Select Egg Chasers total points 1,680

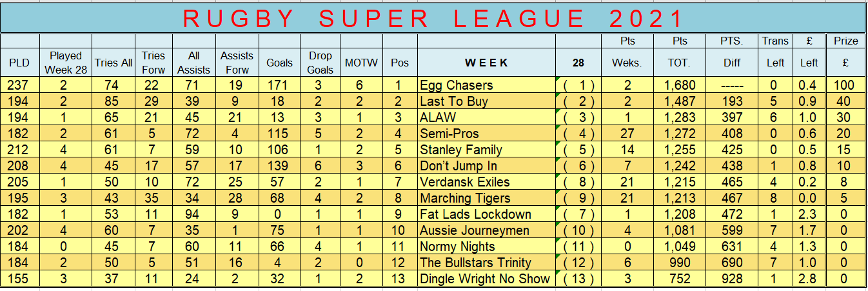680,85
